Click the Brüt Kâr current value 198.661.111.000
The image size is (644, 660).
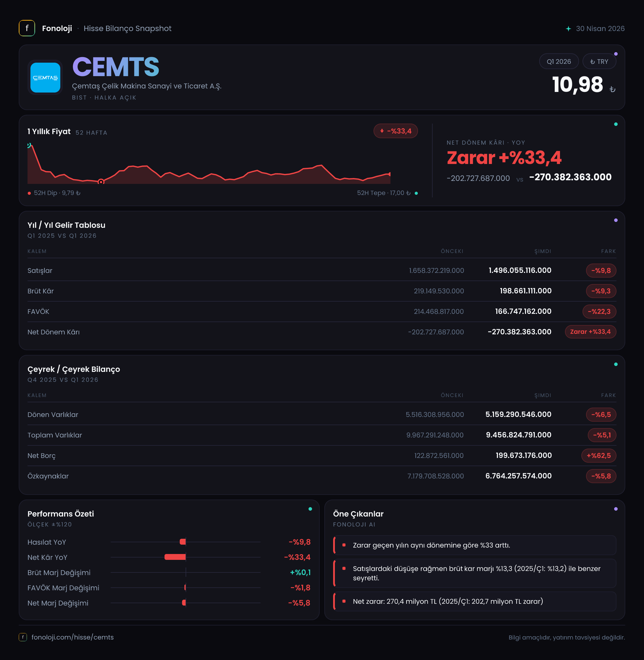(526, 291)
